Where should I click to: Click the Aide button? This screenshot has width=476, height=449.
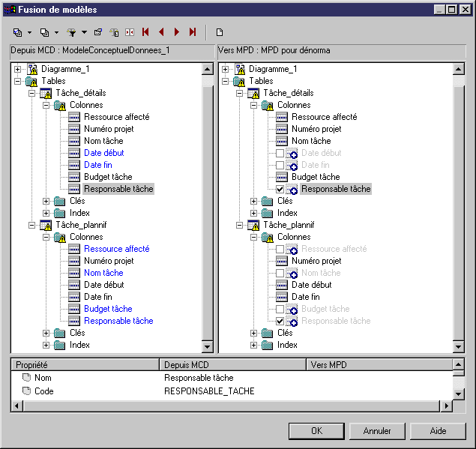(x=438, y=431)
